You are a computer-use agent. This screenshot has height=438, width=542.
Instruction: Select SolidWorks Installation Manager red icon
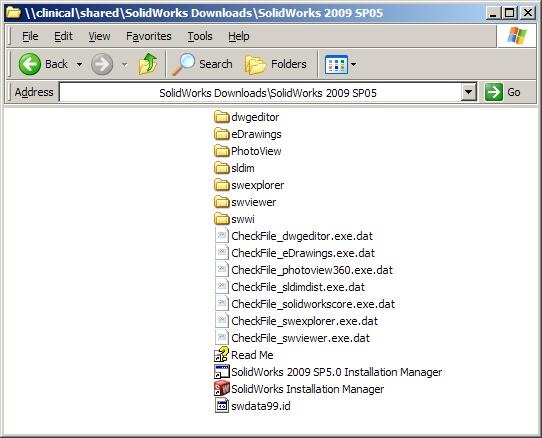pos(222,389)
